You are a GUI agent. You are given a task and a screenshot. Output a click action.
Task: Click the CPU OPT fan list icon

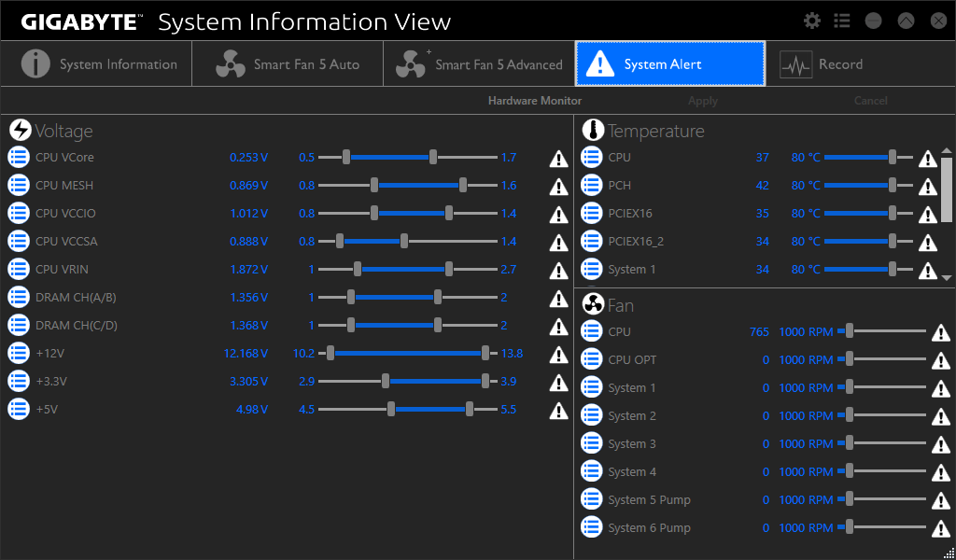[591, 359]
